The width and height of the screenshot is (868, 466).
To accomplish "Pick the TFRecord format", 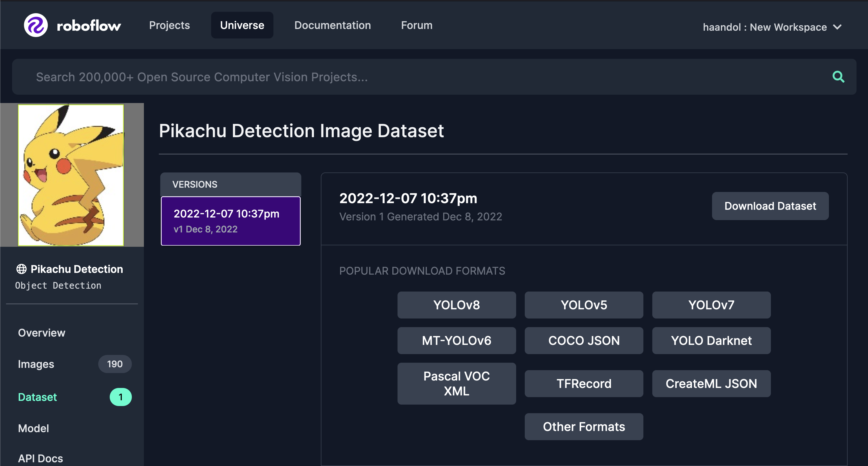I will (x=584, y=384).
